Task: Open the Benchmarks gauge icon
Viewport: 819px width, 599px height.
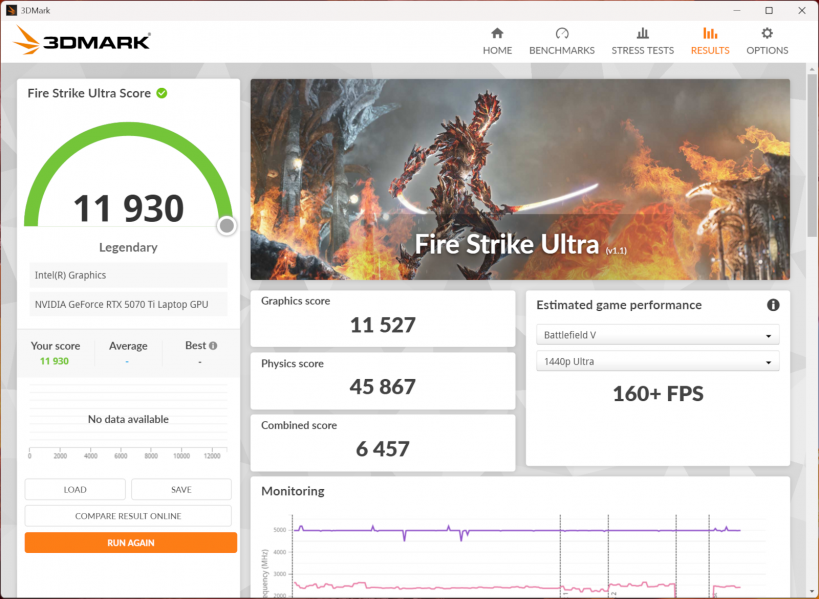Action: pos(561,33)
